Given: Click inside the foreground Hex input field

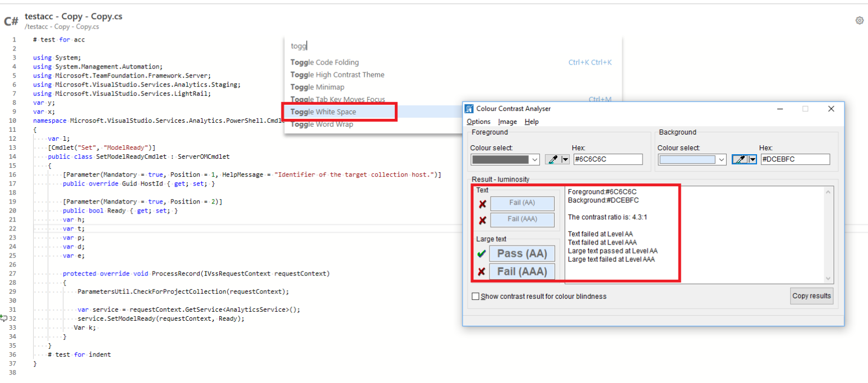Looking at the screenshot, I should (x=608, y=159).
